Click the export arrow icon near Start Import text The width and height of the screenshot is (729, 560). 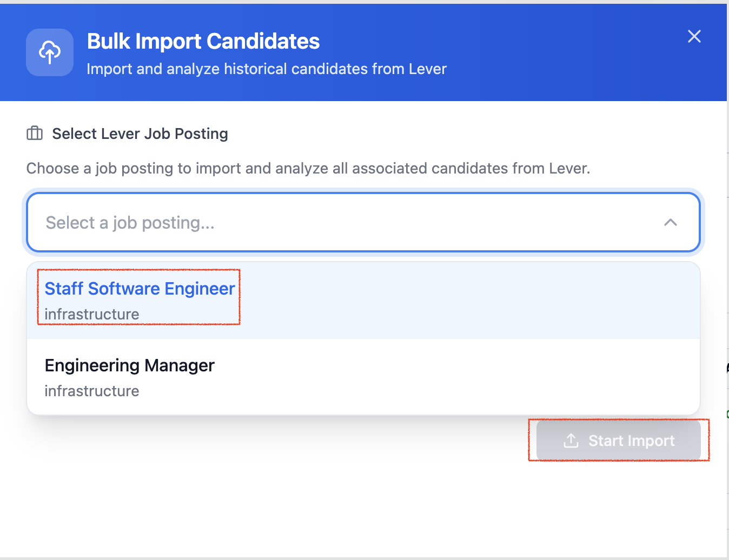tap(571, 441)
